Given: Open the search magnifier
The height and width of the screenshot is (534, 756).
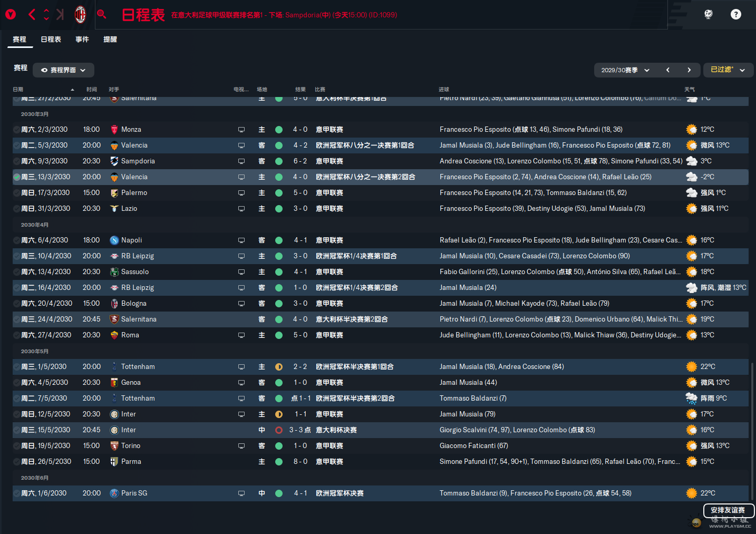Looking at the screenshot, I should click(102, 14).
